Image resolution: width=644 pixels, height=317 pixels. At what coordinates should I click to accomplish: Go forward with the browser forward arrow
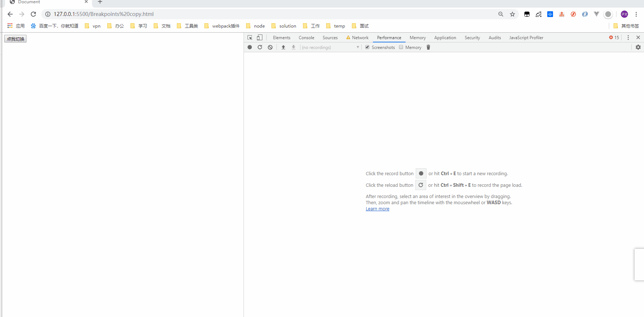(22, 14)
